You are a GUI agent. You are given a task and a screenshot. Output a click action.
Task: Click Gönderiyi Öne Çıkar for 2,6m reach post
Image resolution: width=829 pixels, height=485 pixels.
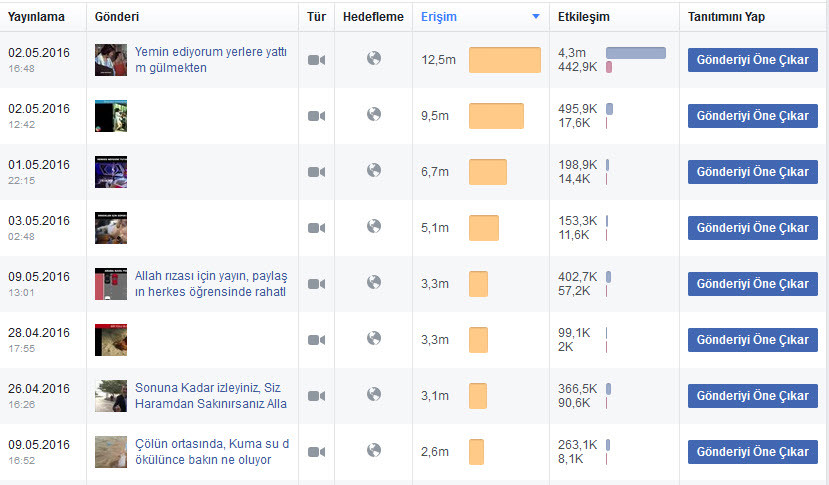click(x=752, y=452)
